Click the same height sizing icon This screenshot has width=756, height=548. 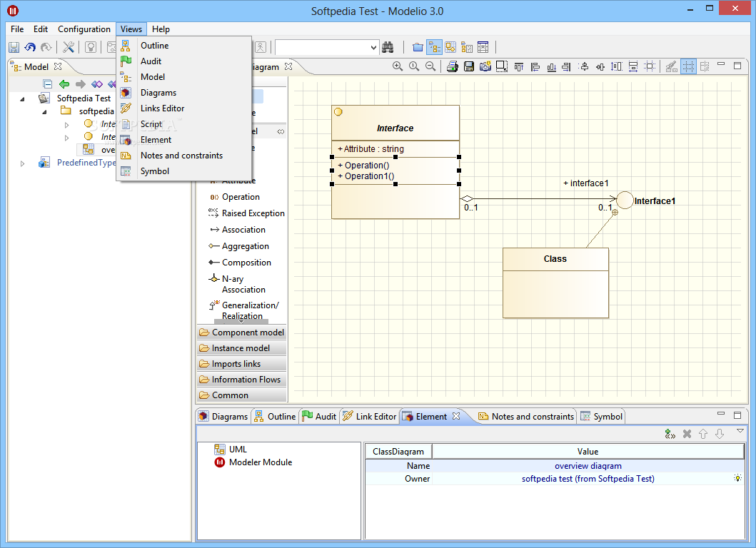617,66
